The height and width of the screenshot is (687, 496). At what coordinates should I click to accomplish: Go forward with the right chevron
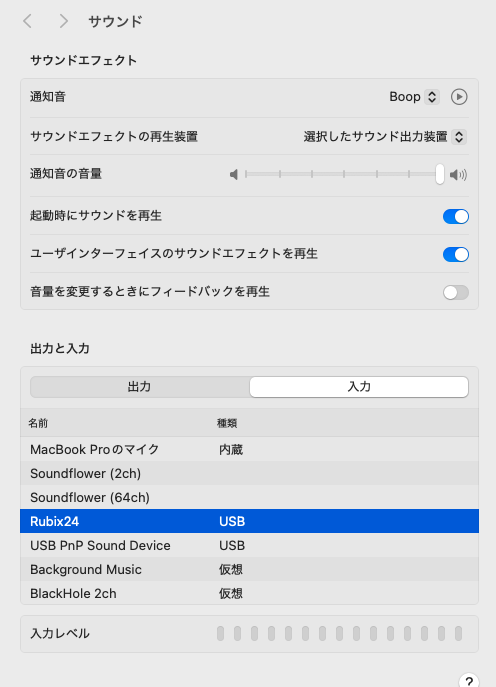coord(64,21)
